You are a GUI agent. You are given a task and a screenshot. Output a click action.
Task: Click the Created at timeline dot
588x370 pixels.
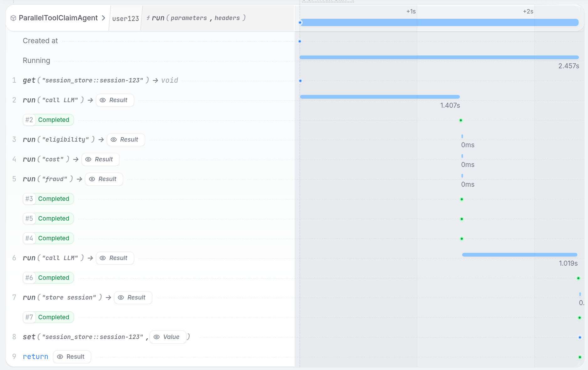300,41
